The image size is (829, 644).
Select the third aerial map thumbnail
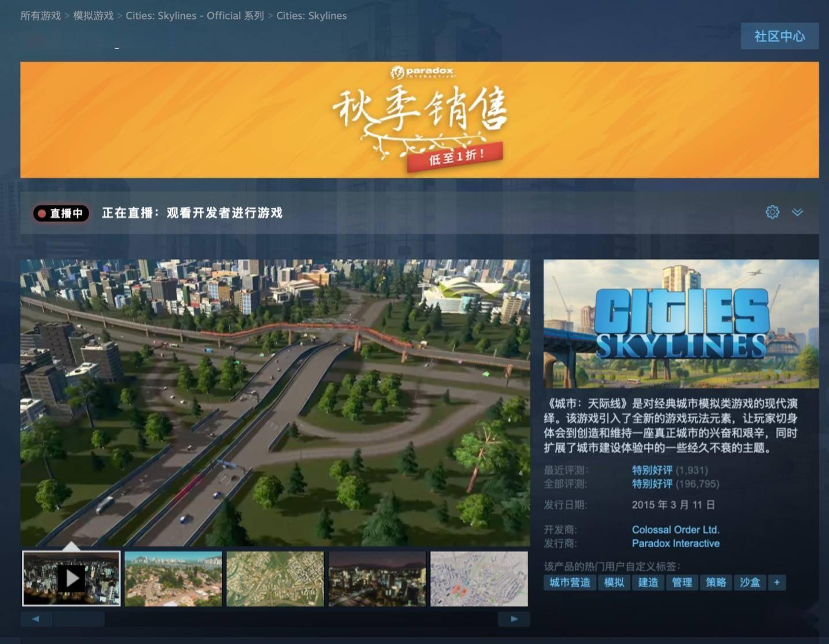[275, 578]
